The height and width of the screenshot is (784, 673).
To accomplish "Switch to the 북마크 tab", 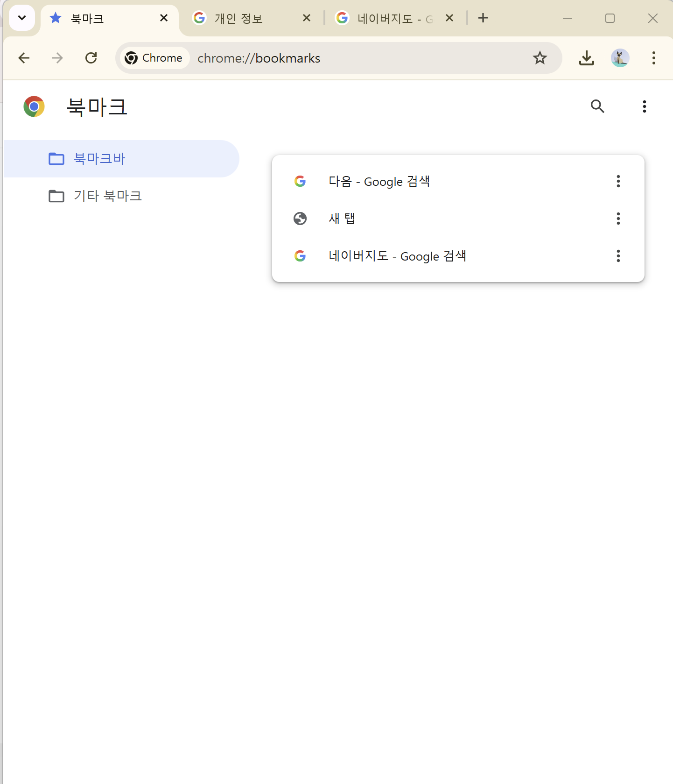I will [110, 19].
